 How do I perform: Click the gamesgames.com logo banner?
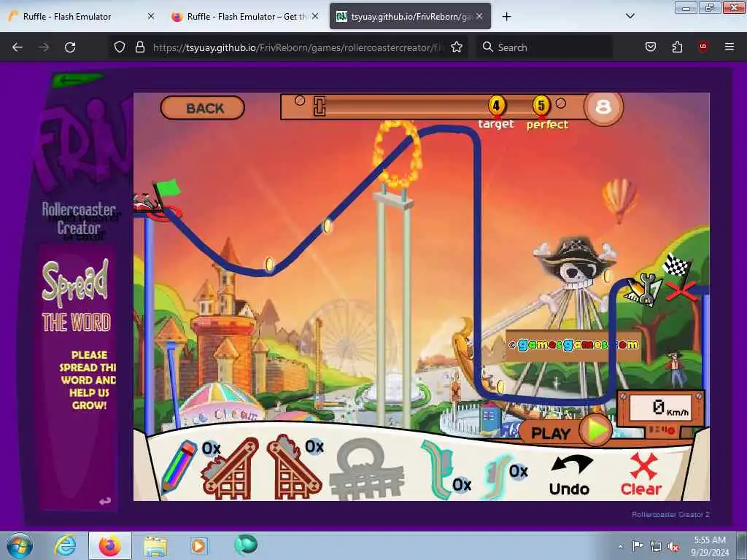[573, 344]
